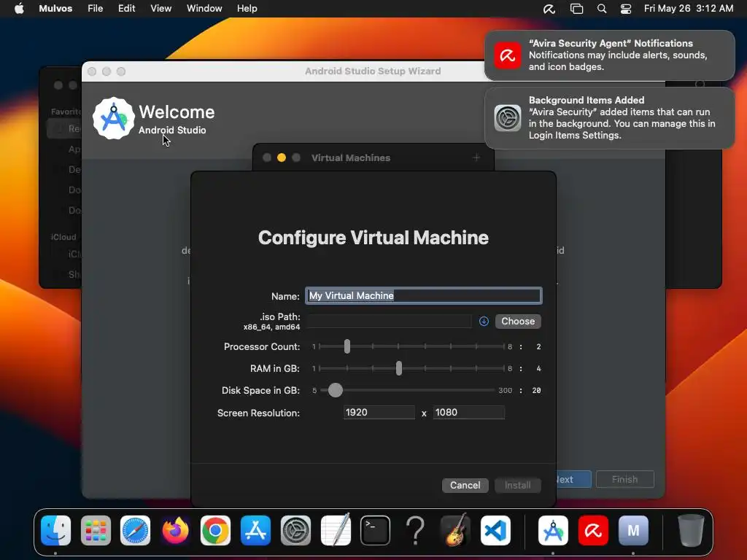Open TextEdit from the dock
Screen dimensions: 747x560
click(x=336, y=531)
